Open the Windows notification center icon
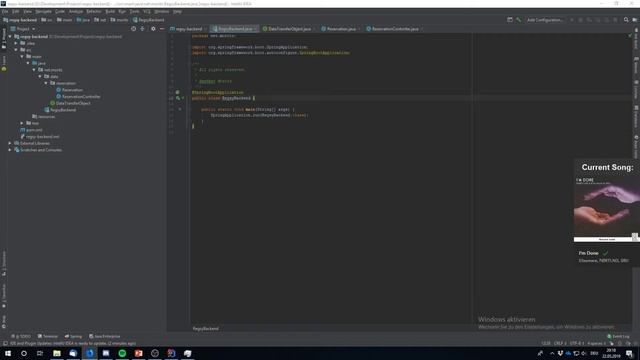 click(629, 353)
